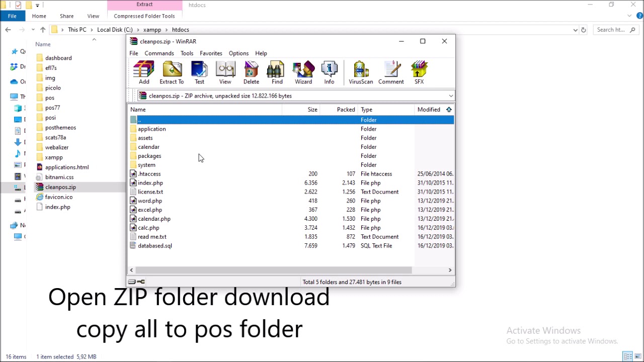Image resolution: width=644 pixels, height=362 pixels.
Task: Open WinRAR Commands menu
Action: [x=159, y=53]
